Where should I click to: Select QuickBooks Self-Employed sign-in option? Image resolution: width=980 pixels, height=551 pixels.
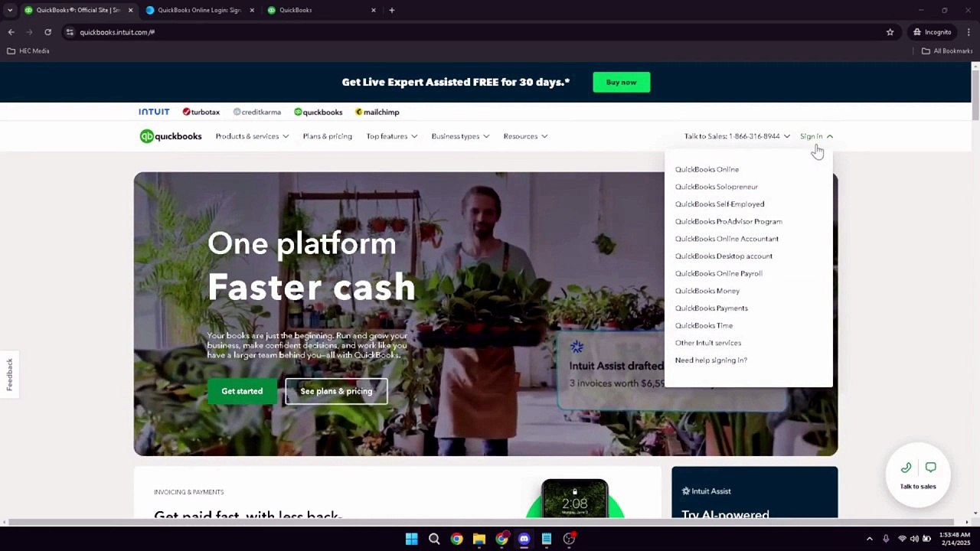click(720, 204)
